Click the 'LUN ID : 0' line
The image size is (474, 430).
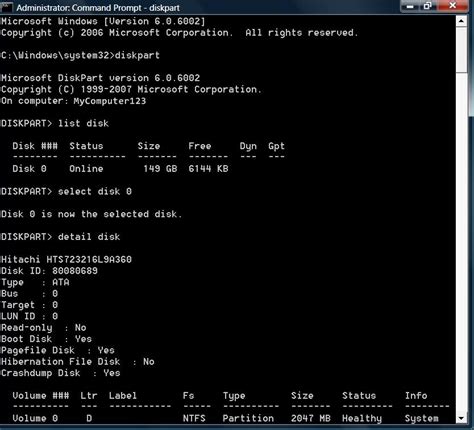(29, 316)
